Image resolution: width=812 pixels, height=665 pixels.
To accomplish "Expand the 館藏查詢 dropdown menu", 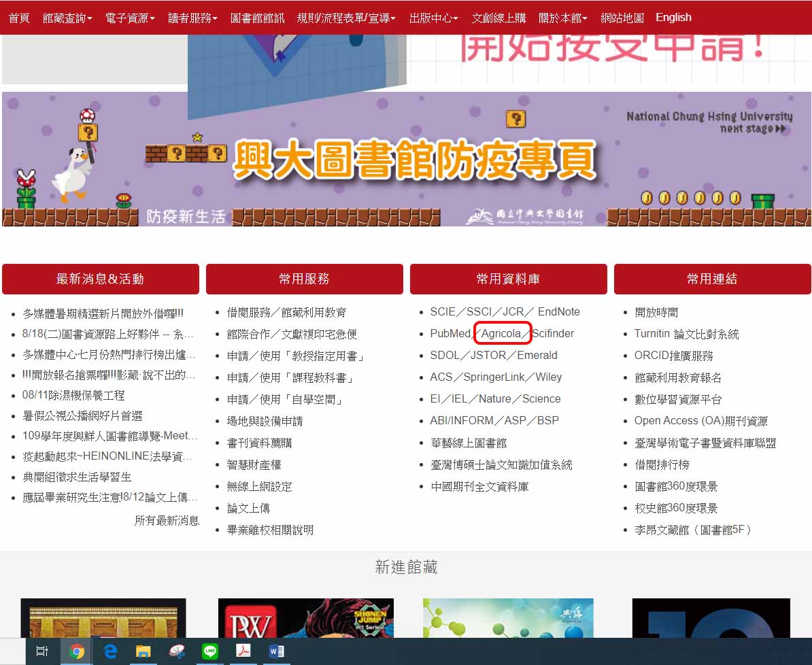I will coord(67,18).
